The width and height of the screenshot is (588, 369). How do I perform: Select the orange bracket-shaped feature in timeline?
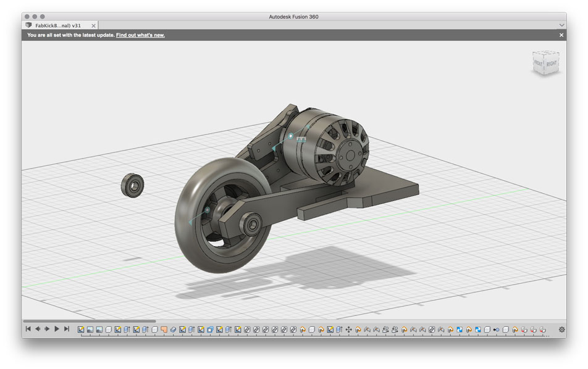(x=164, y=330)
